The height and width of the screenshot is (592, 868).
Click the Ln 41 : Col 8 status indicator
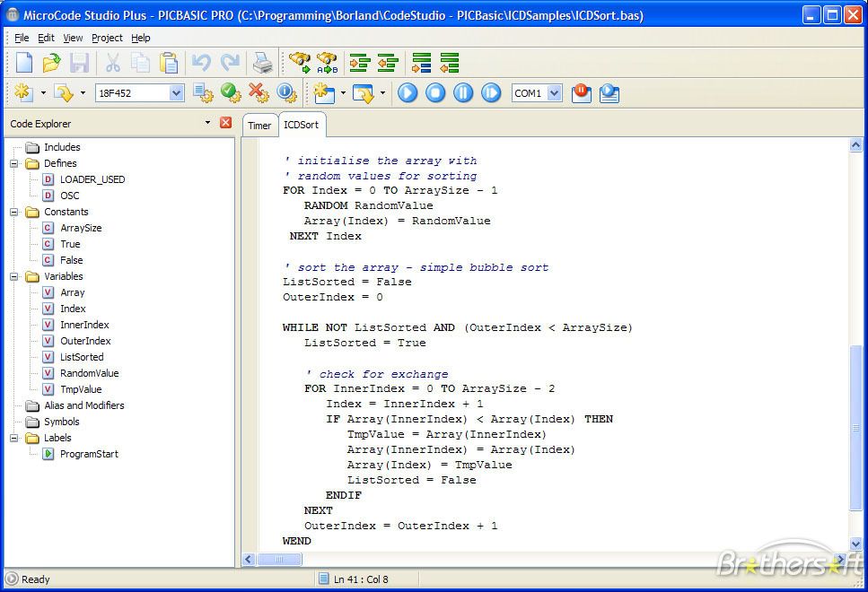[359, 579]
